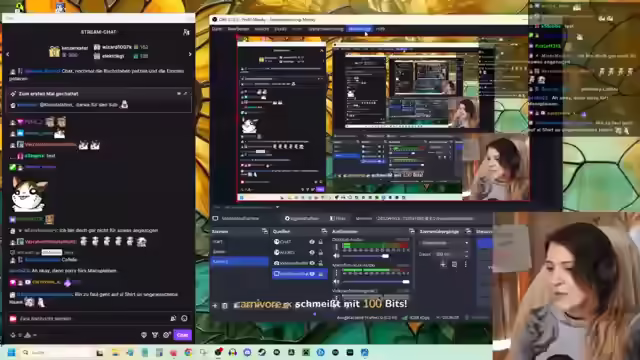Pop out the Szenenübergänge dock icon

(x=468, y=231)
